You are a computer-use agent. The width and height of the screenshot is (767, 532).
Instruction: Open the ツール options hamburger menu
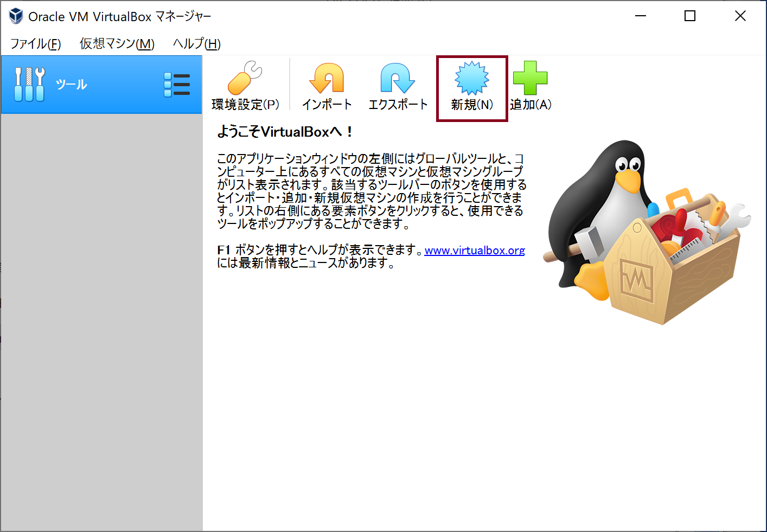tap(177, 84)
